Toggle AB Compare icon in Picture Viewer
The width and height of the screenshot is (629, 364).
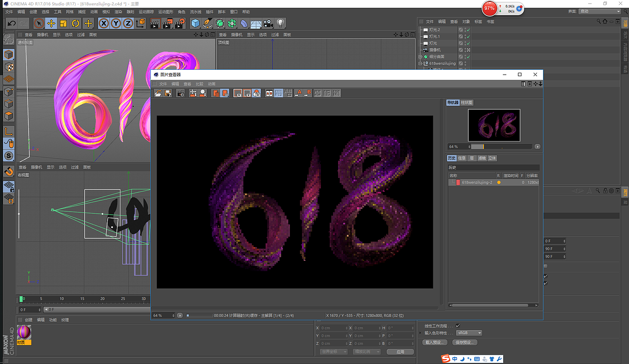(269, 93)
